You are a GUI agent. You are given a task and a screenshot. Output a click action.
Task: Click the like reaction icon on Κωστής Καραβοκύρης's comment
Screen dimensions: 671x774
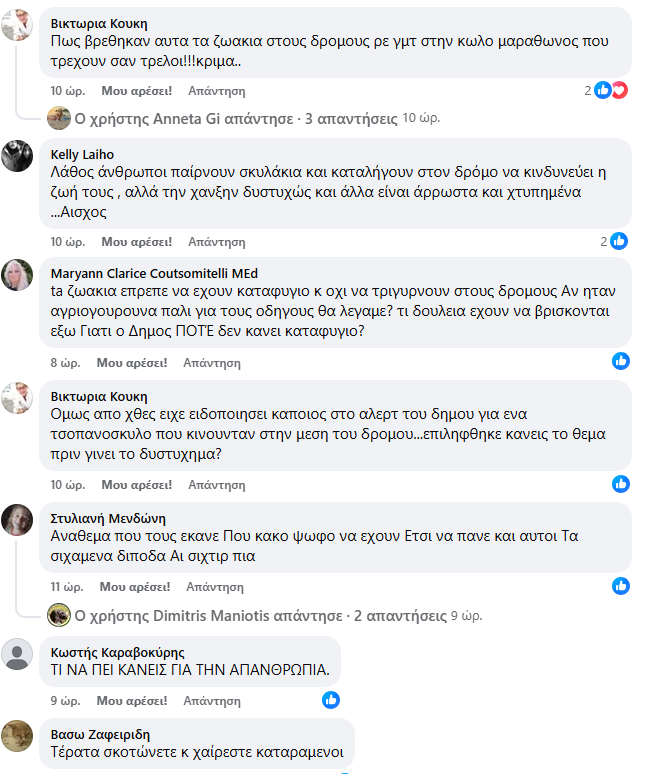point(331,700)
